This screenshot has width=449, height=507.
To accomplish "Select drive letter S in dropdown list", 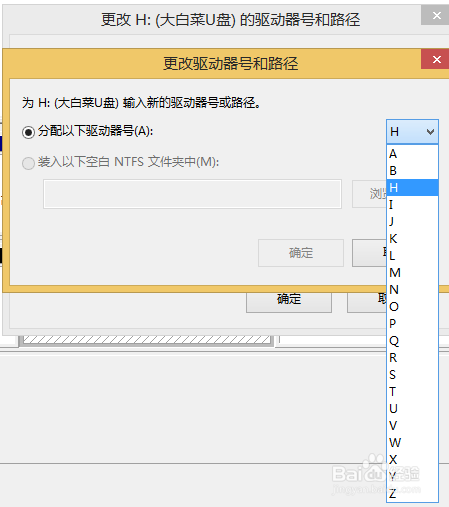I will coord(412,375).
